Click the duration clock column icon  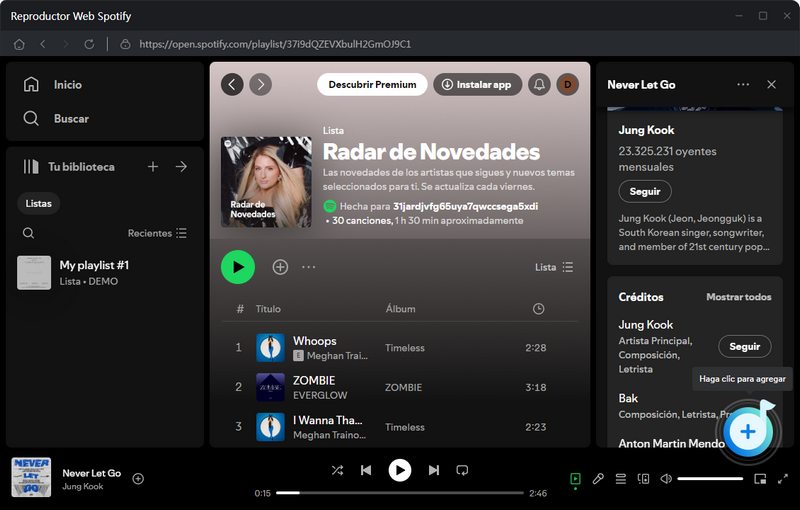[x=538, y=309]
